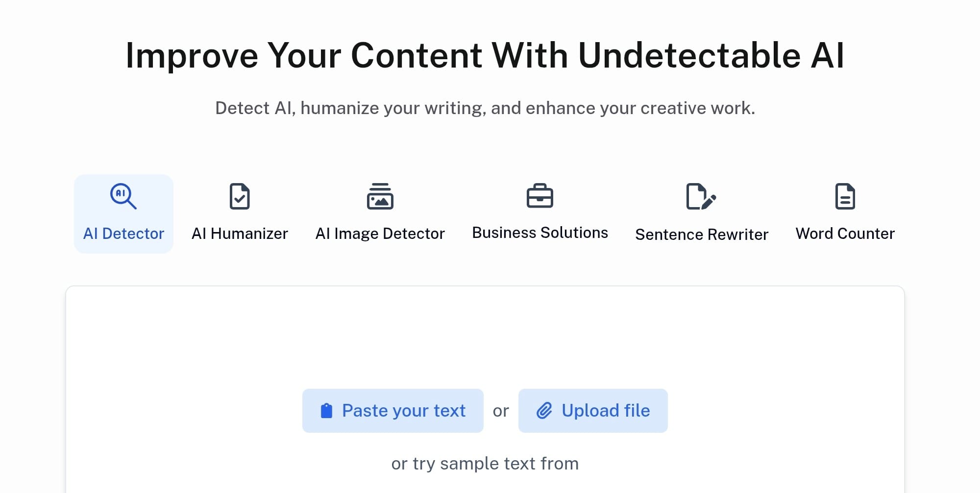Click the 'or try sample text from' line
980x493 pixels.
pyautogui.click(x=485, y=464)
